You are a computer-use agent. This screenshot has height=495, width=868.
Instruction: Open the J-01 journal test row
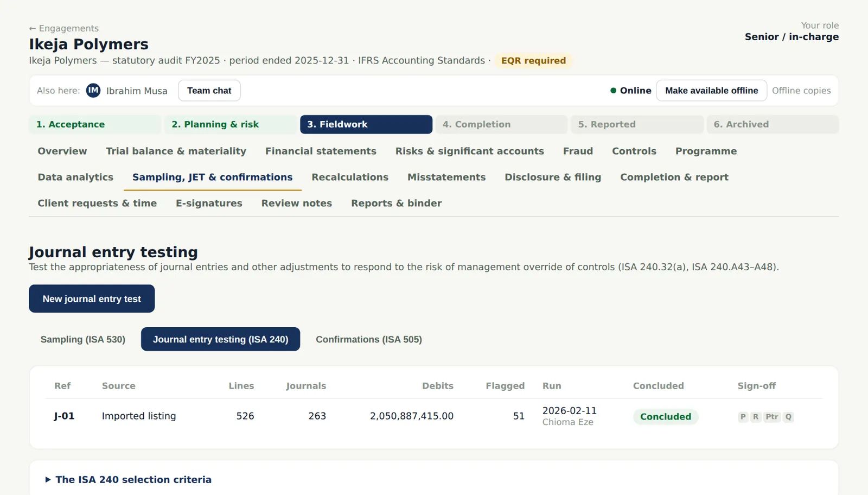[x=434, y=416]
